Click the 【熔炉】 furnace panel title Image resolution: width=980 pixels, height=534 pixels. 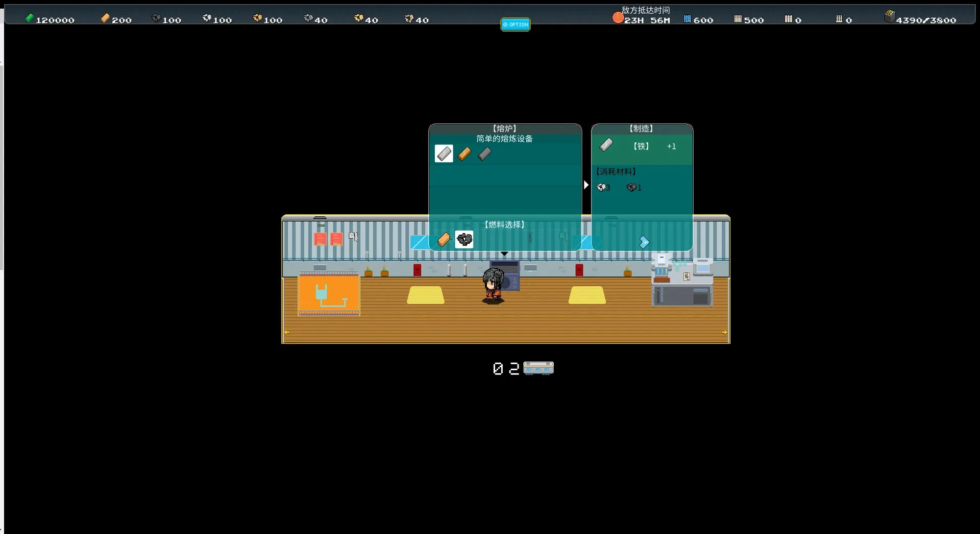coord(504,129)
